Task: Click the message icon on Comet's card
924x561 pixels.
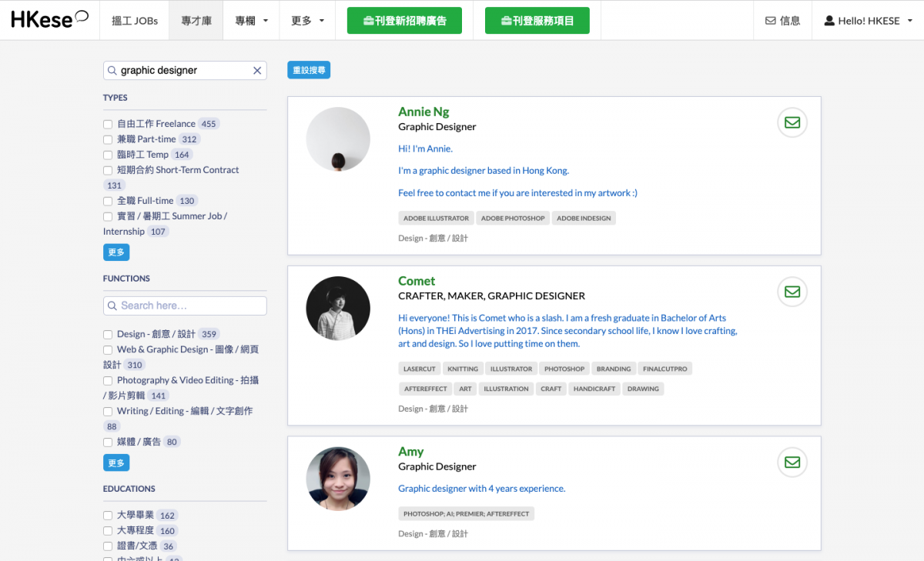Action: point(792,292)
